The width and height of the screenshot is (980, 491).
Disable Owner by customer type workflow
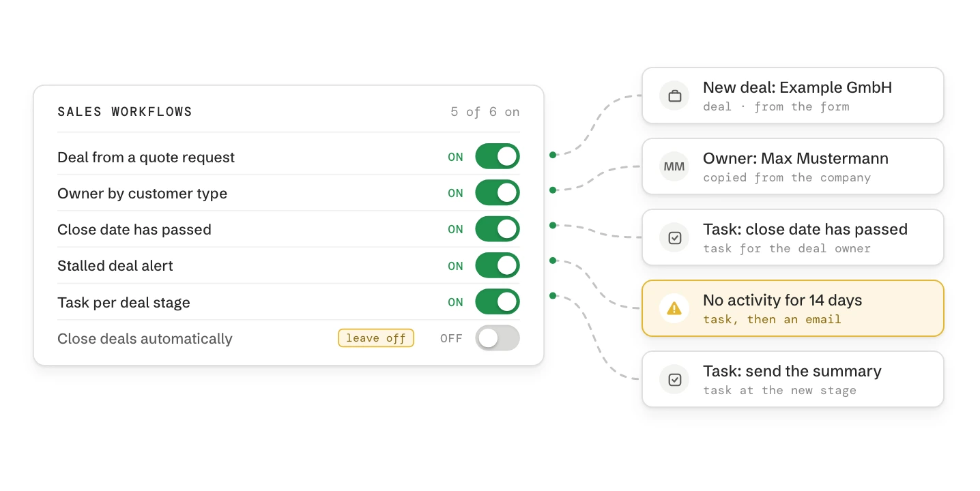click(498, 193)
